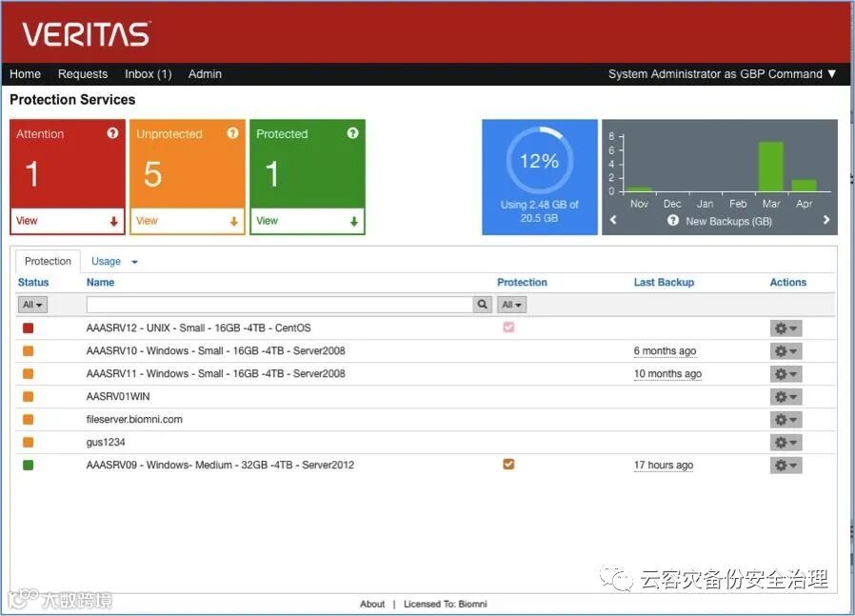Select row name AAASRV09 - Windows- Medium
Screen dimensions: 855x616
click(220, 465)
